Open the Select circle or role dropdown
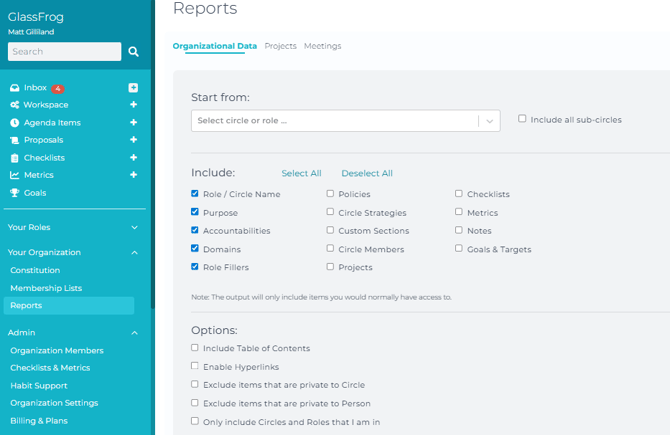 (345, 121)
